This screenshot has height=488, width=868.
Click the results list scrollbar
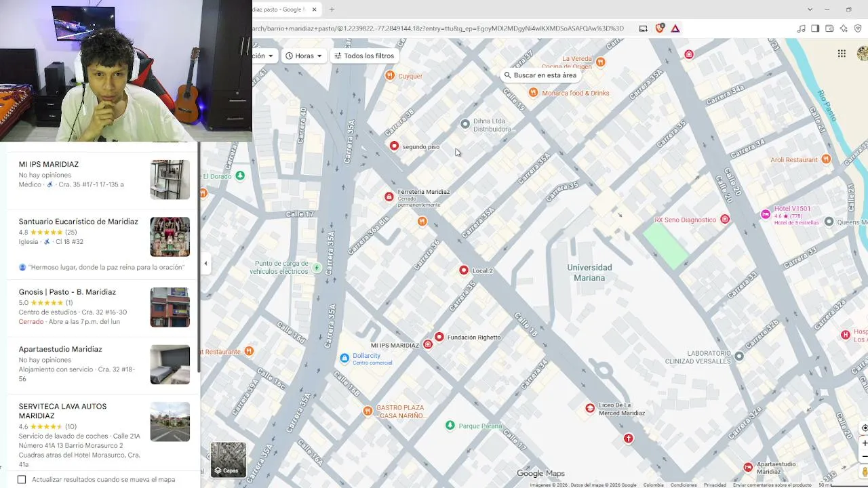[199, 258]
